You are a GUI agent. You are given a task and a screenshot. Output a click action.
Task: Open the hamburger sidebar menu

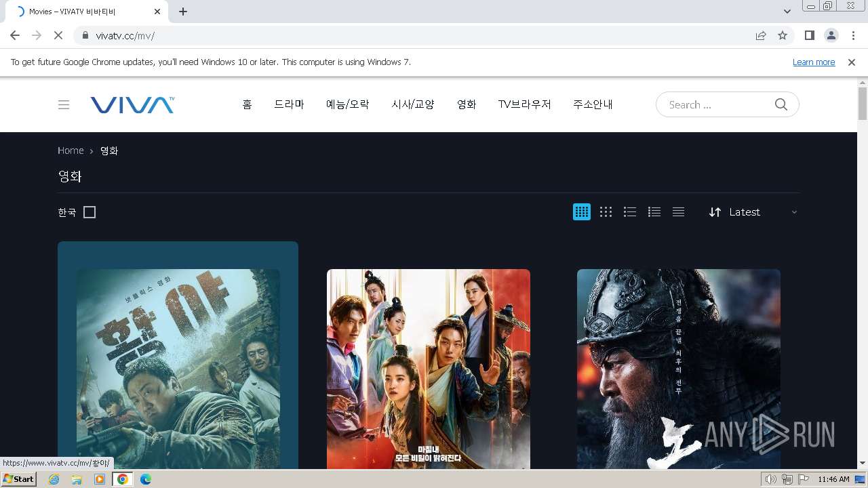click(64, 104)
